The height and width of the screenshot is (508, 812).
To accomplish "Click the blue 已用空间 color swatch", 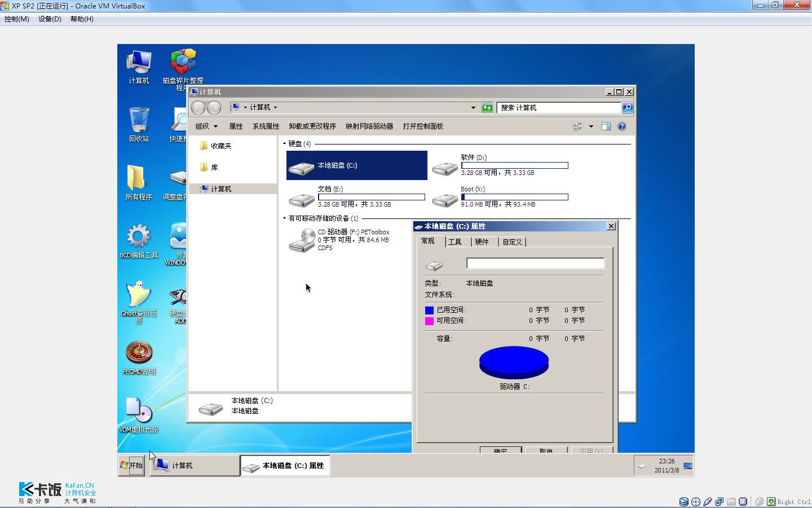I will point(429,310).
